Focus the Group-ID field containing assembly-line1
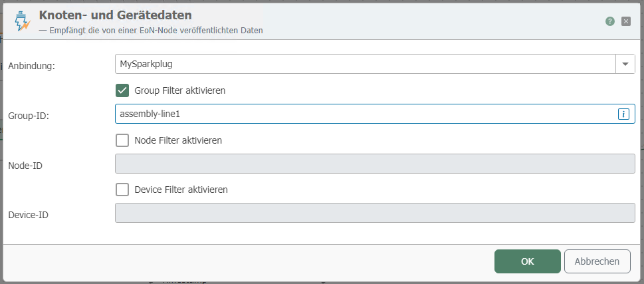Viewport: 644px width, 284px height. pos(366,114)
